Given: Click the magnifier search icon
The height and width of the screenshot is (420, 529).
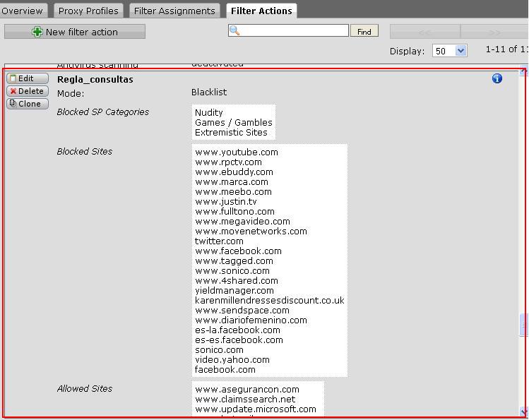Looking at the screenshot, I should pyautogui.click(x=234, y=30).
